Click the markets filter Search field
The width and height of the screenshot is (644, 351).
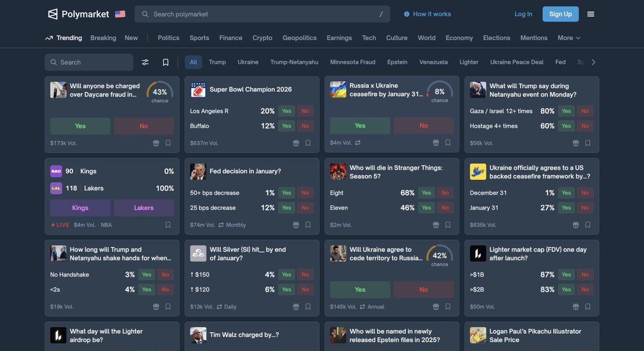[89, 62]
